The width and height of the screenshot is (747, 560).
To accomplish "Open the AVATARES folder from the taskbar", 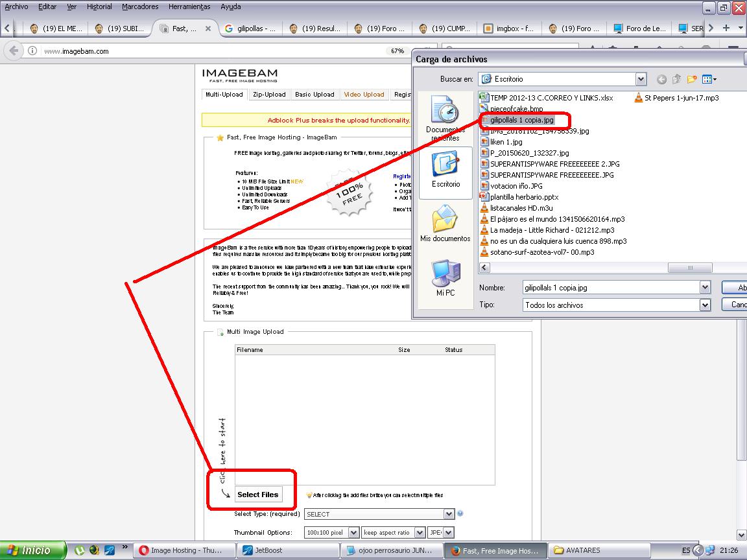I will pos(599,550).
